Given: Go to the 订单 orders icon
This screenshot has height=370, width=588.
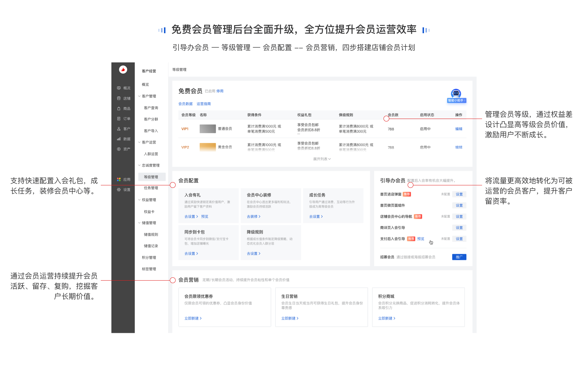Looking at the screenshot, I should (119, 119).
